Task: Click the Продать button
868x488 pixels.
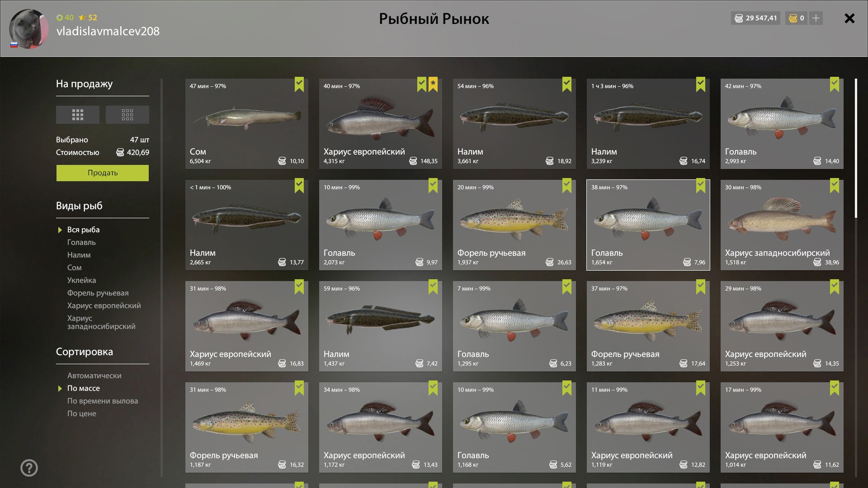Action: coord(103,173)
